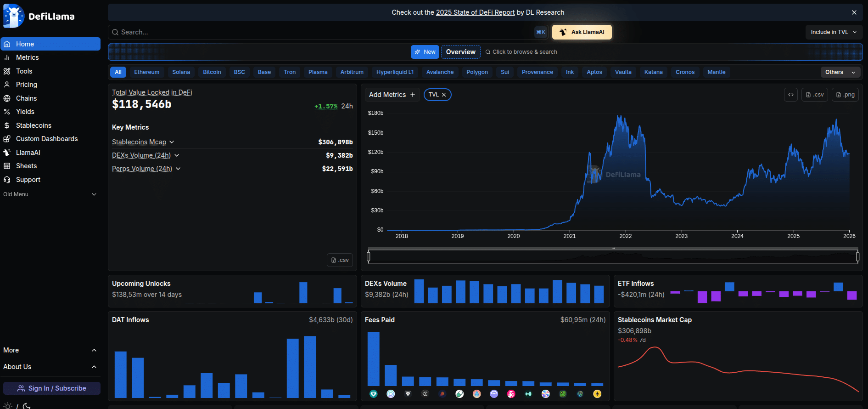
Task: Open LlamaAI from sidebar
Action: coord(28,153)
